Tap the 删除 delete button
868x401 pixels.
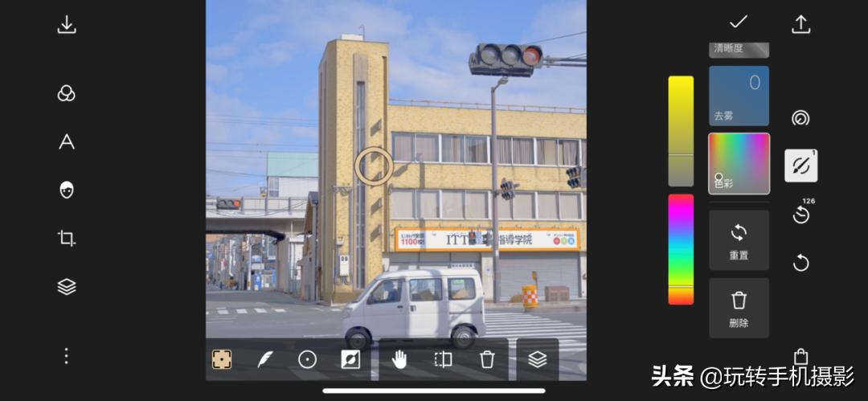pyautogui.click(x=739, y=308)
